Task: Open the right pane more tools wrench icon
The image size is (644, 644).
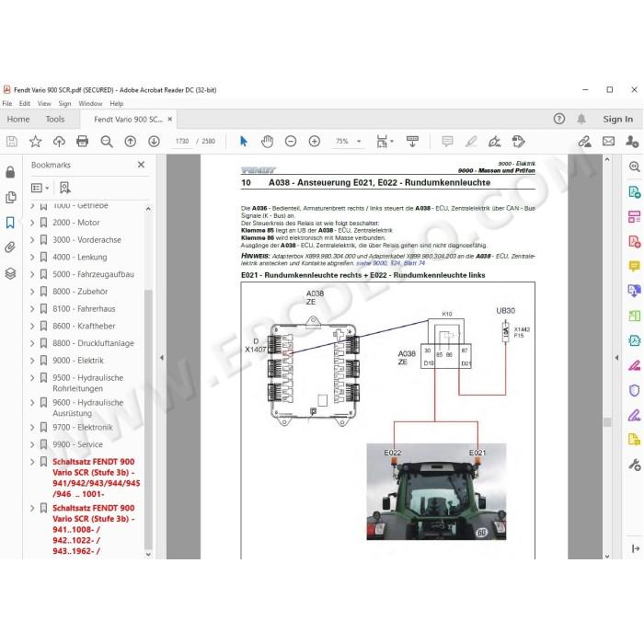Action: coord(635,465)
